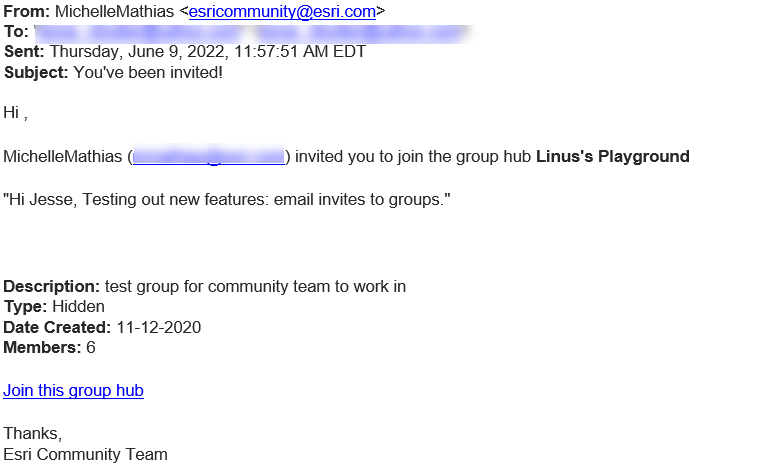Viewport: 775px width, 464px height.
Task: Click the subject text You've been invited!
Action: click(148, 72)
